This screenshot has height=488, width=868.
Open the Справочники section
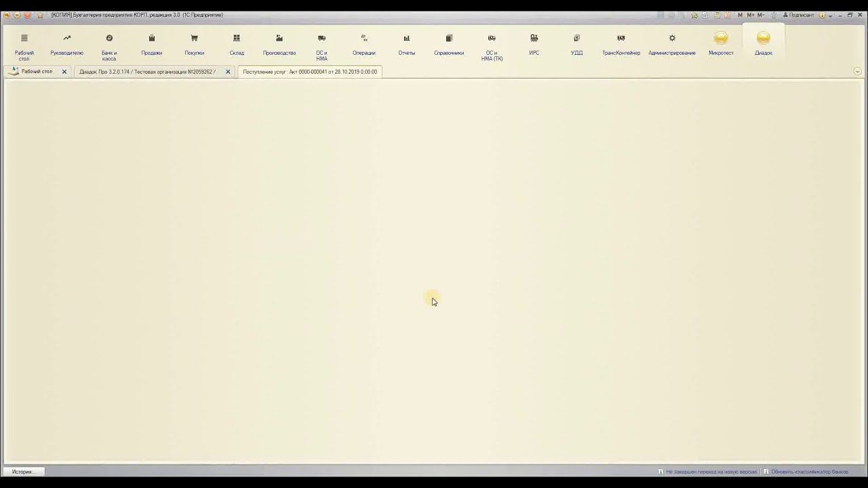pos(449,45)
